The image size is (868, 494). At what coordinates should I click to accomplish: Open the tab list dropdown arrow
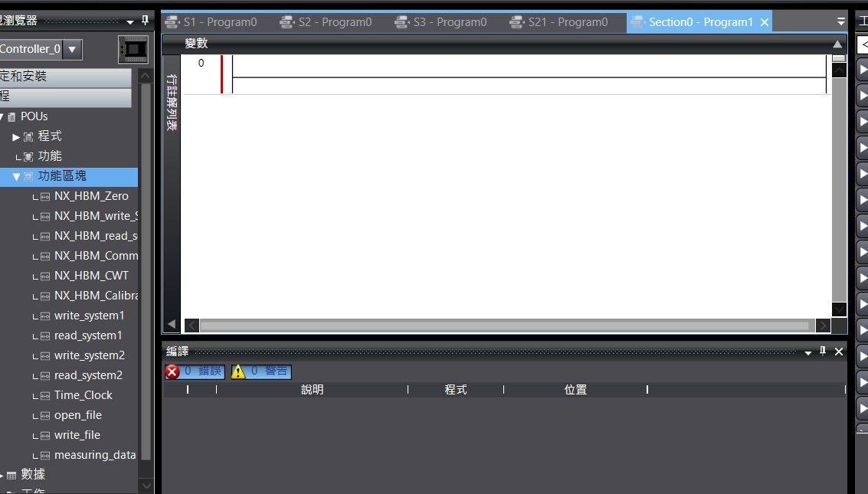(x=841, y=22)
